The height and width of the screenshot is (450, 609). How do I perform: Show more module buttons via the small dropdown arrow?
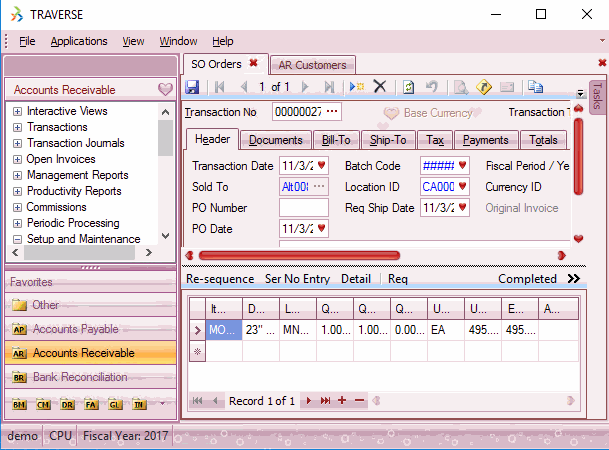point(162,403)
